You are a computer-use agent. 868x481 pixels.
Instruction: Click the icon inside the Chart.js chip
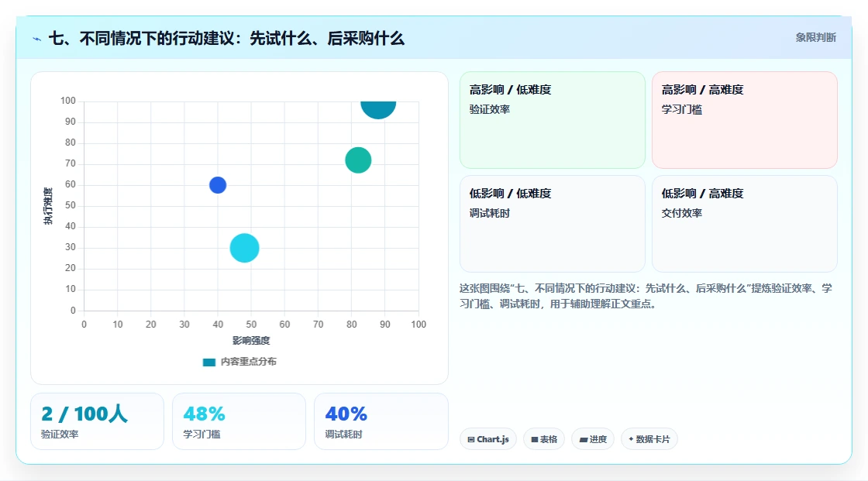pyautogui.click(x=471, y=439)
